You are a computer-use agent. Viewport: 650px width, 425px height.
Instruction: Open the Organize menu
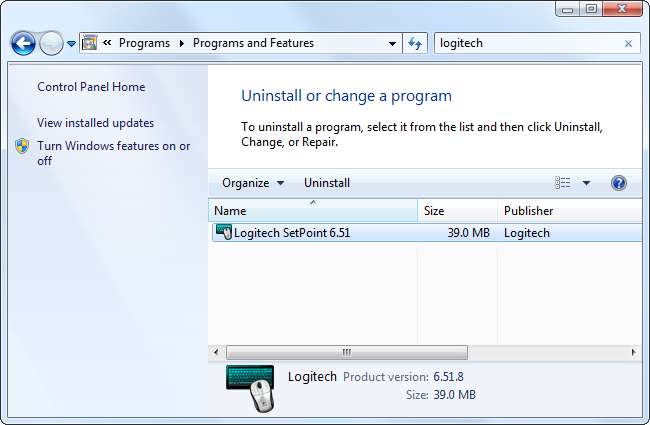(253, 183)
